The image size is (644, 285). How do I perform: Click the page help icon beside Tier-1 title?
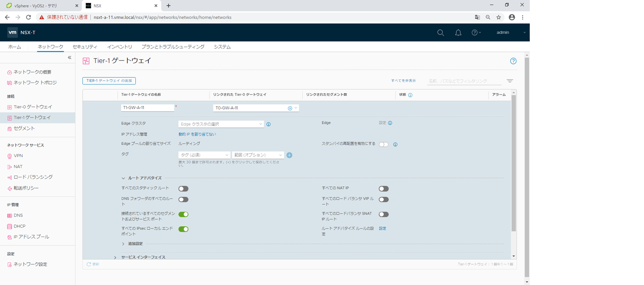[513, 61]
